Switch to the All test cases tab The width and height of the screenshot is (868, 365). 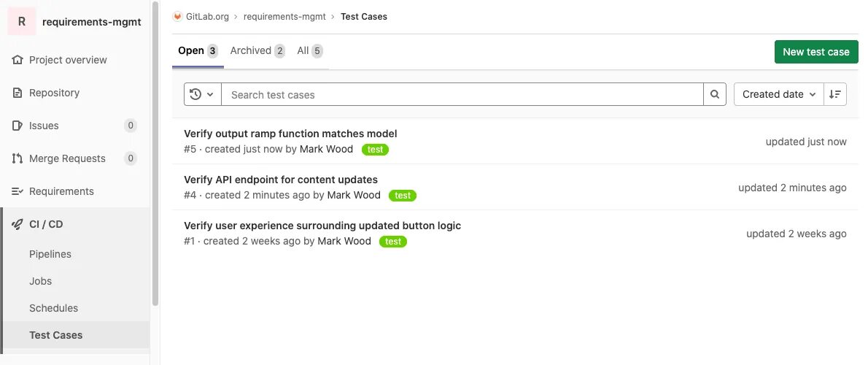309,50
